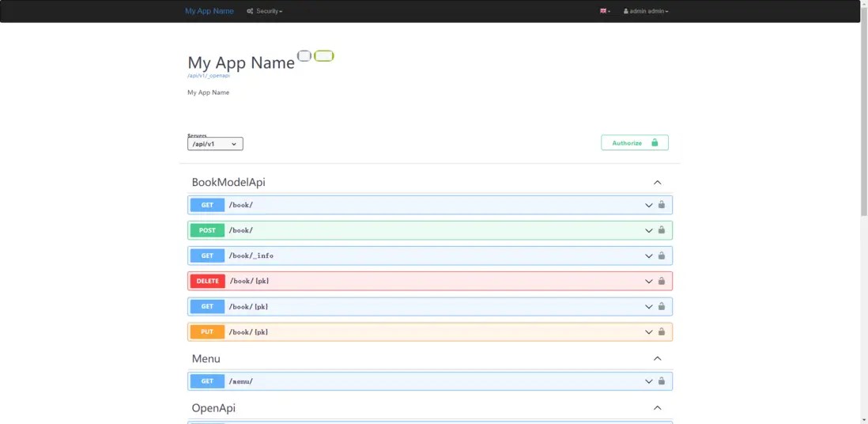
Task: Open the admin admin user menu
Action: coord(646,11)
